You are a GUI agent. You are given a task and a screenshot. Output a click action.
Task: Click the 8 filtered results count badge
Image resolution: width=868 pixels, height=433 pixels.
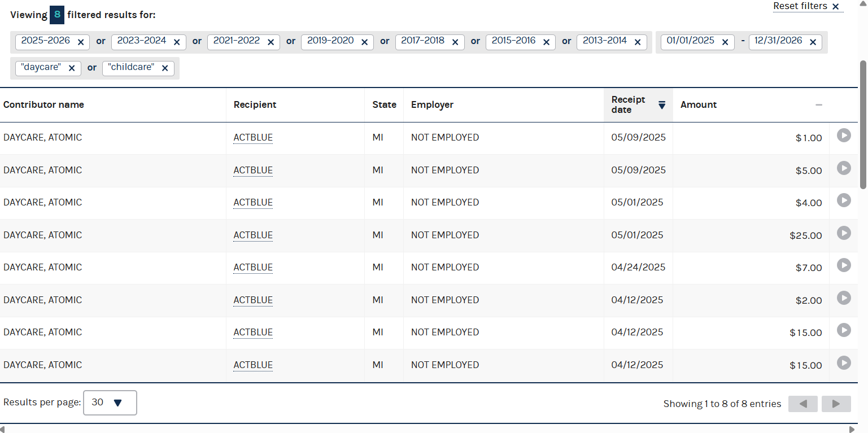click(57, 15)
